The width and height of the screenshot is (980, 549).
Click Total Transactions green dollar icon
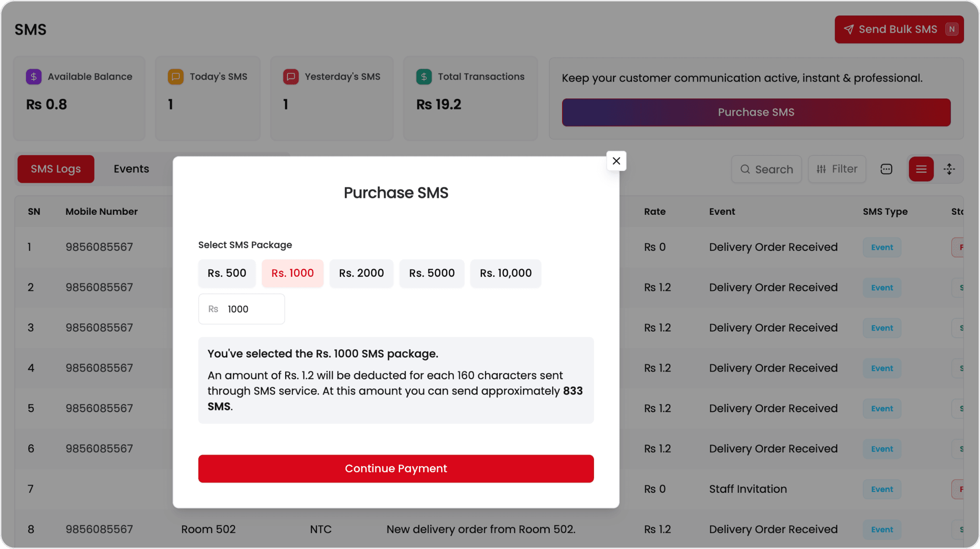tap(424, 77)
